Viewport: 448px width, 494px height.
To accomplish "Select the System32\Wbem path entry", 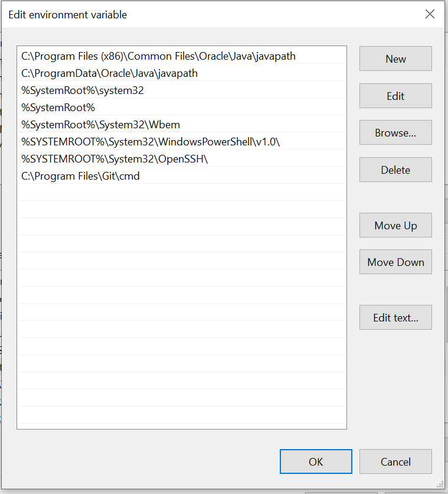I will tap(100, 125).
